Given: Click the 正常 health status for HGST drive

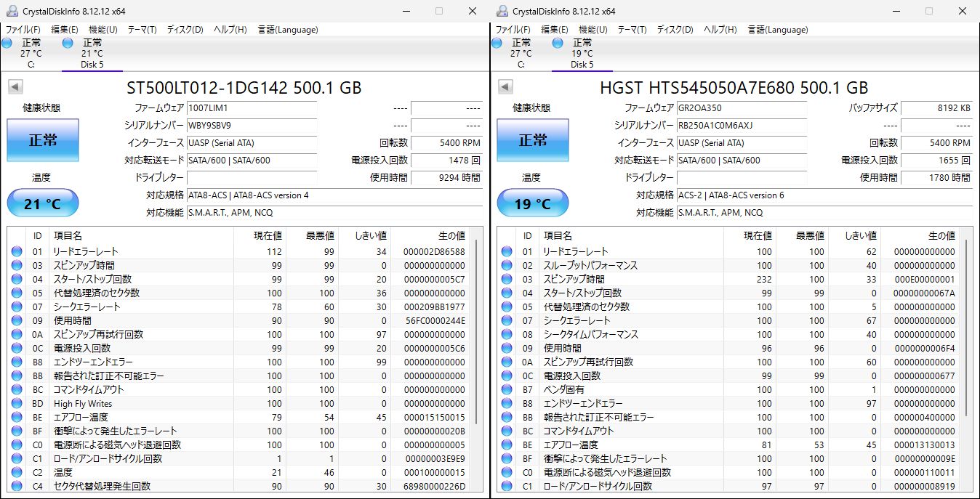Looking at the screenshot, I should coord(531,141).
